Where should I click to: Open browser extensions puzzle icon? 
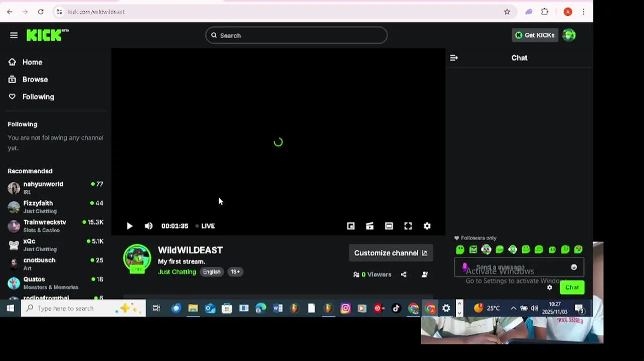pyautogui.click(x=545, y=12)
